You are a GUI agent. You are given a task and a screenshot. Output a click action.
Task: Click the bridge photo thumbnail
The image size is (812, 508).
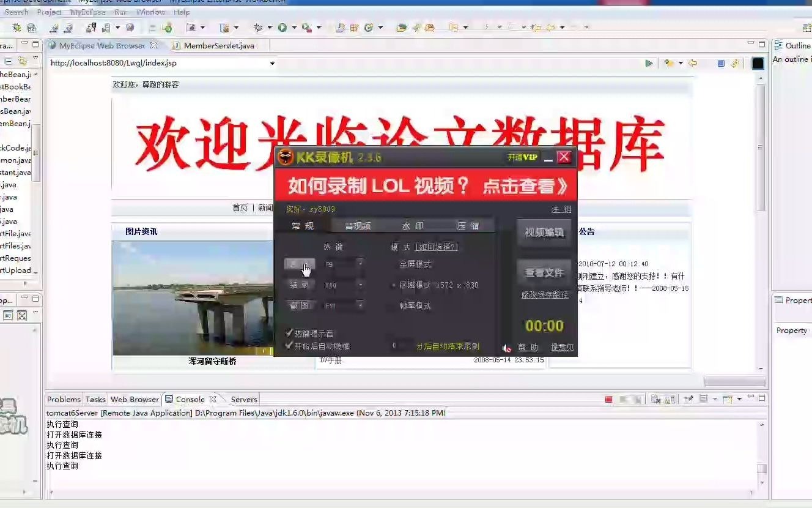[193, 298]
